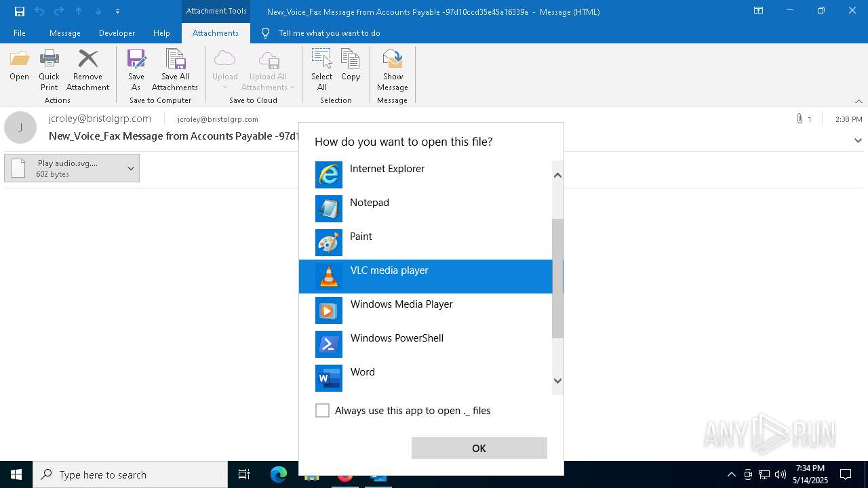Click the Redo arrow in quick access toolbar
This screenshot has width=868, height=488.
click(x=59, y=12)
